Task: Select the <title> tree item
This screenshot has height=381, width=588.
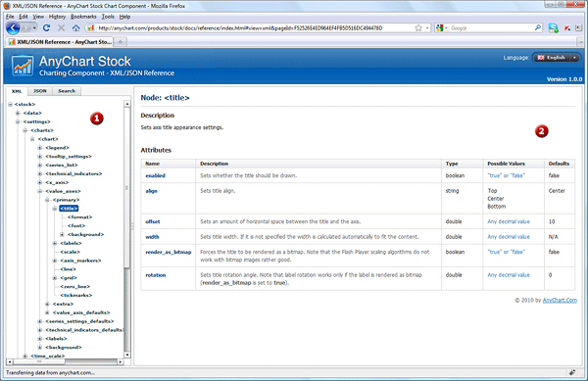Action: click(69, 209)
